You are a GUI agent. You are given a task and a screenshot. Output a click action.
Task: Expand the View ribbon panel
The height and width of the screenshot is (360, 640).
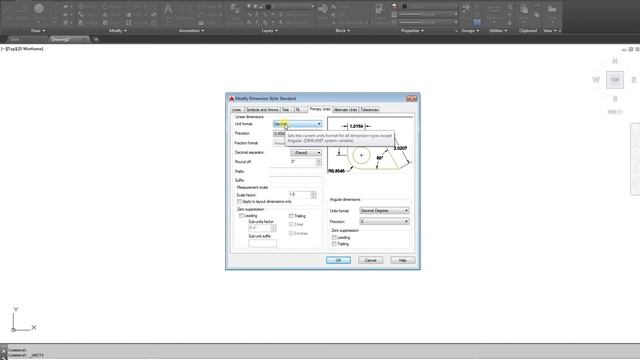point(550,31)
